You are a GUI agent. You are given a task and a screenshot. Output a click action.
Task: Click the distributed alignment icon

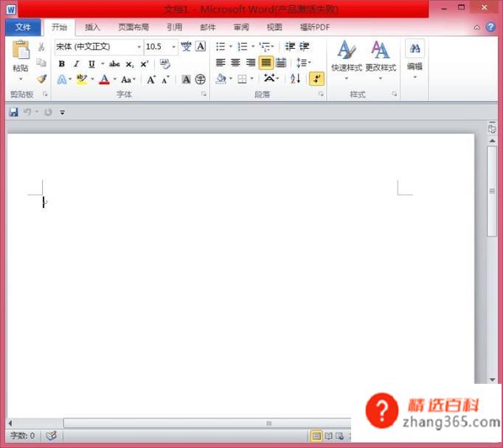pyautogui.click(x=281, y=63)
